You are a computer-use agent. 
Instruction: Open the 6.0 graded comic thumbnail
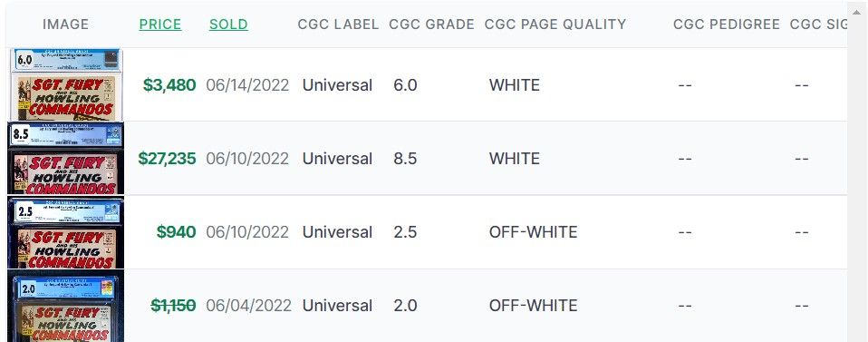tap(66, 84)
